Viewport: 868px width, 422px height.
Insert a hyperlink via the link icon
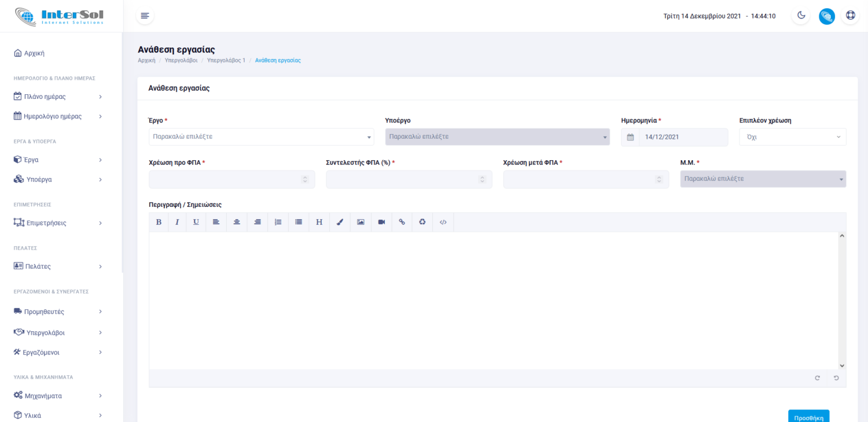click(402, 222)
